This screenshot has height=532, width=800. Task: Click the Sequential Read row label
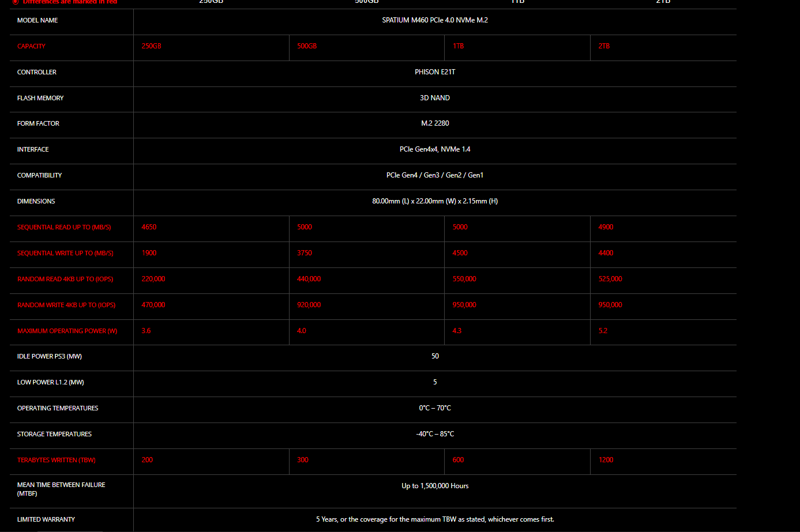tap(64, 227)
